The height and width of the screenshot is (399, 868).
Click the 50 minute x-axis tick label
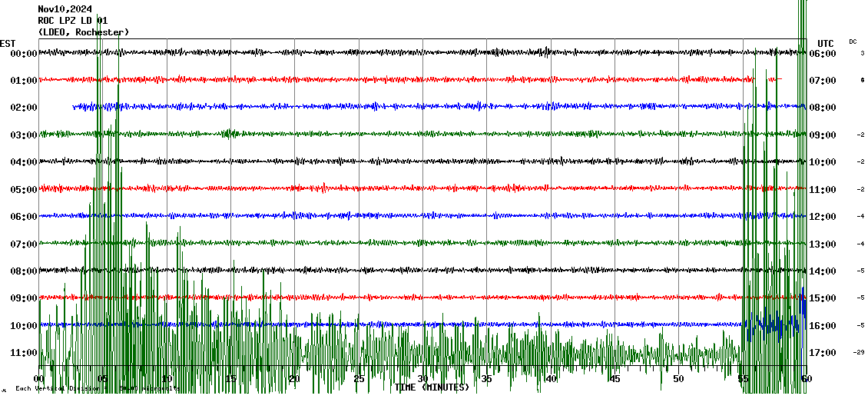coord(678,379)
